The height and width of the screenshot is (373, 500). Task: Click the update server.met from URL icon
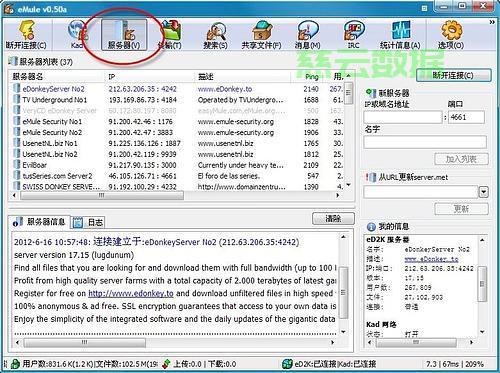(x=370, y=177)
